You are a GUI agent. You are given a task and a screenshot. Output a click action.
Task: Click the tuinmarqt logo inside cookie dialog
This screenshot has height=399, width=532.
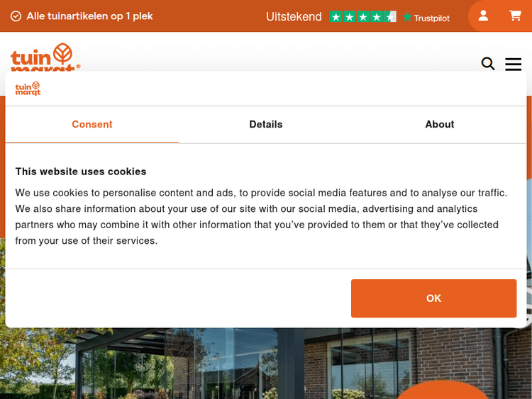28,89
